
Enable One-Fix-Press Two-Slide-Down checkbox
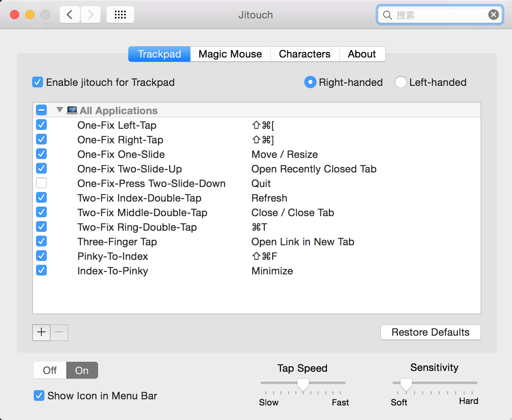click(41, 183)
